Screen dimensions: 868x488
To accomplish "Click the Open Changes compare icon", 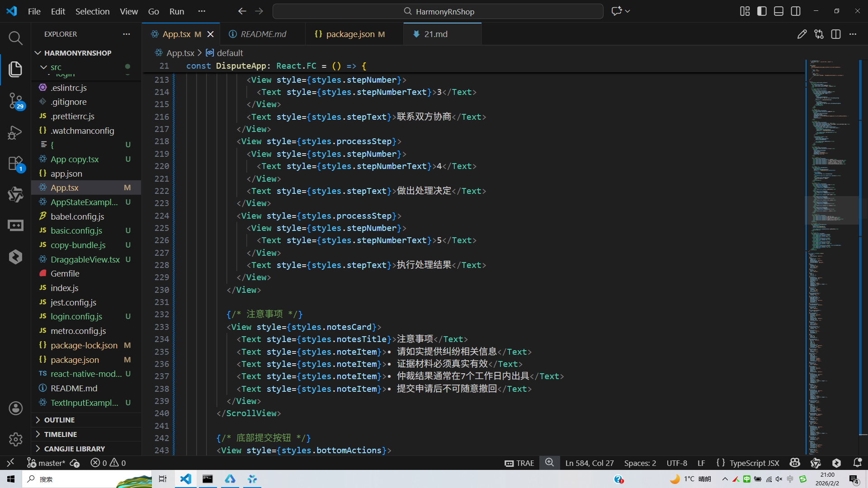I will (x=819, y=34).
